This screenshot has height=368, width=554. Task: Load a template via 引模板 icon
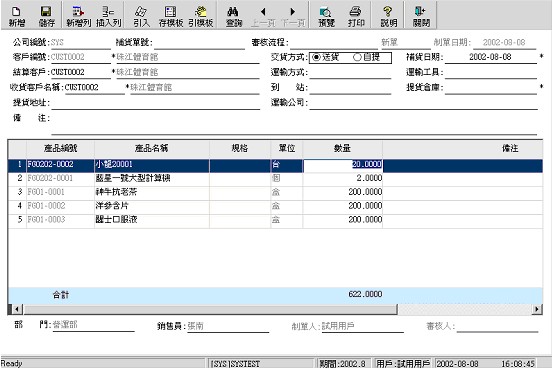click(x=201, y=16)
